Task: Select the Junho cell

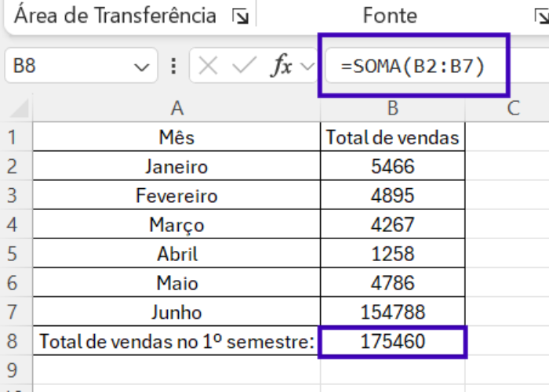Action: [x=176, y=311]
